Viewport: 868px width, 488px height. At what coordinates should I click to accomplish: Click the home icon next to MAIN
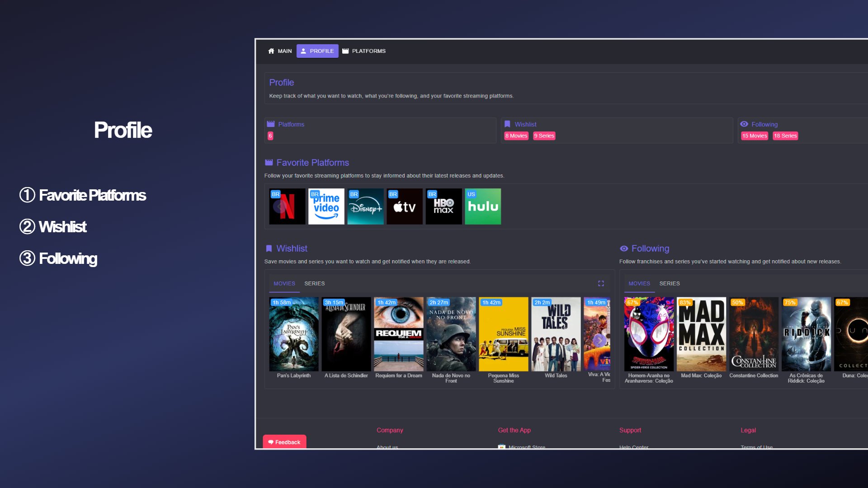click(271, 51)
